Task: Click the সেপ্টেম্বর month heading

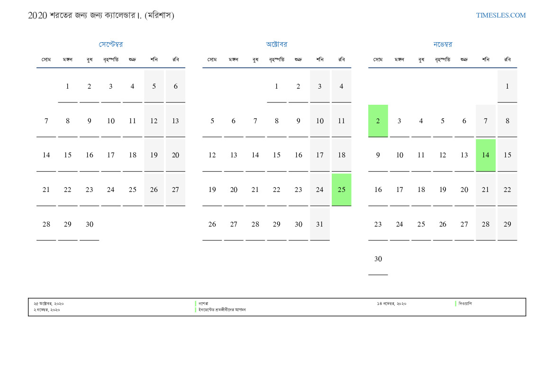Action: point(111,45)
